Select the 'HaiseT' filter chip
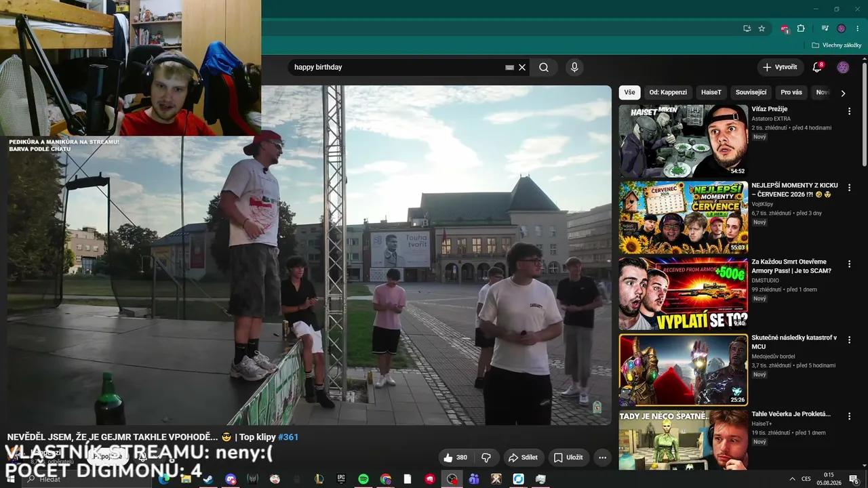This screenshot has width=868, height=488. 711,92
